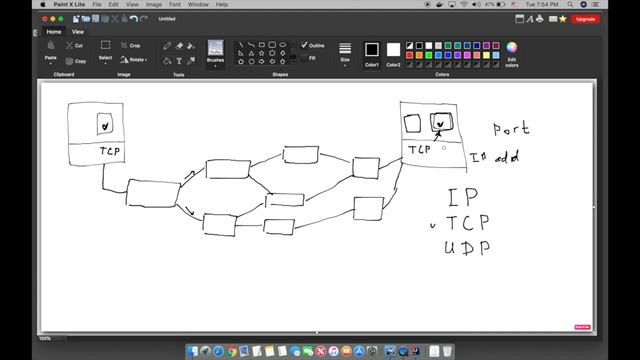Switch to the Home ribbon tab
640x360 pixels.
(x=54, y=31)
